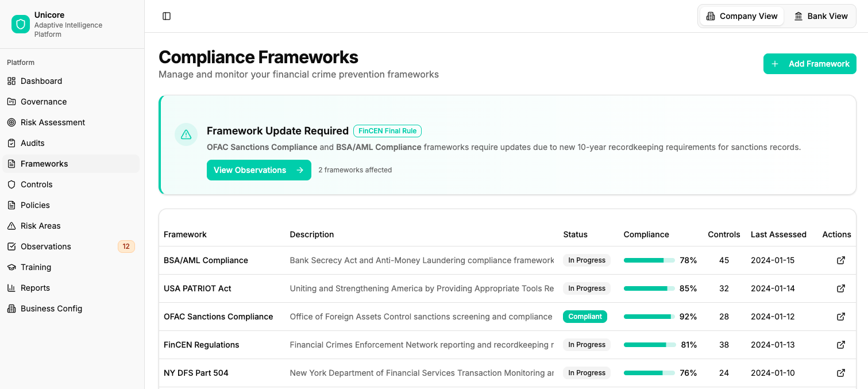Image resolution: width=868 pixels, height=389 pixels.
Task: Click the FinCEN Final Rule badge
Action: [x=387, y=131]
